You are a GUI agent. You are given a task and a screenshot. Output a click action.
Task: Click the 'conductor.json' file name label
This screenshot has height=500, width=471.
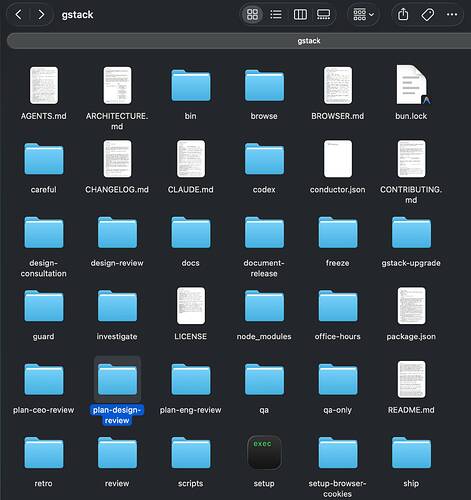pyautogui.click(x=338, y=189)
